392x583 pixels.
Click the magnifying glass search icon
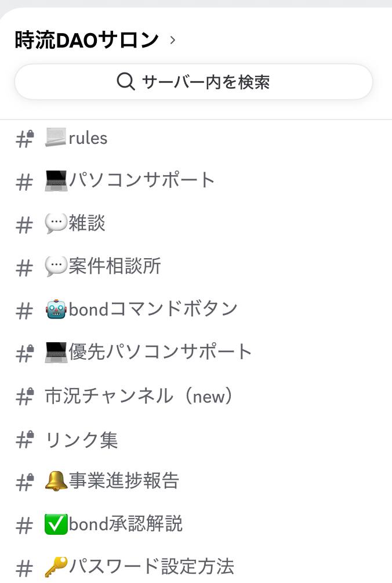point(126,82)
